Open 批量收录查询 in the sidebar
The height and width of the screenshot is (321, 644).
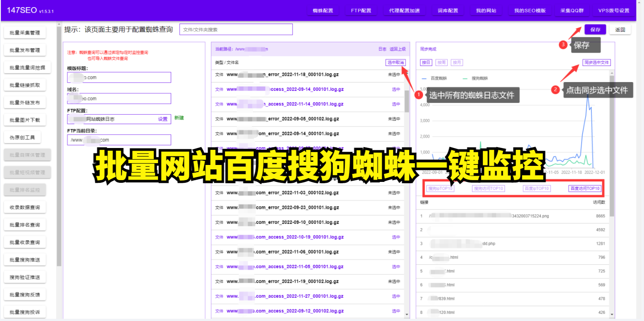[24, 243]
